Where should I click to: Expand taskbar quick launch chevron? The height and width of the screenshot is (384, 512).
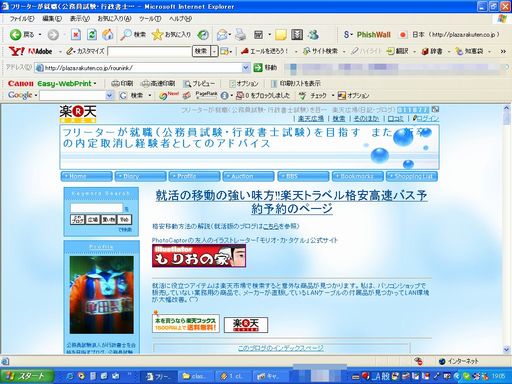pyautogui.click(x=129, y=375)
